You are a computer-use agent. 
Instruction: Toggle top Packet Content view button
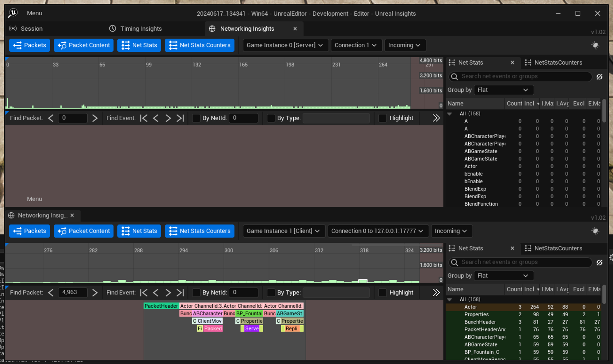[84, 45]
